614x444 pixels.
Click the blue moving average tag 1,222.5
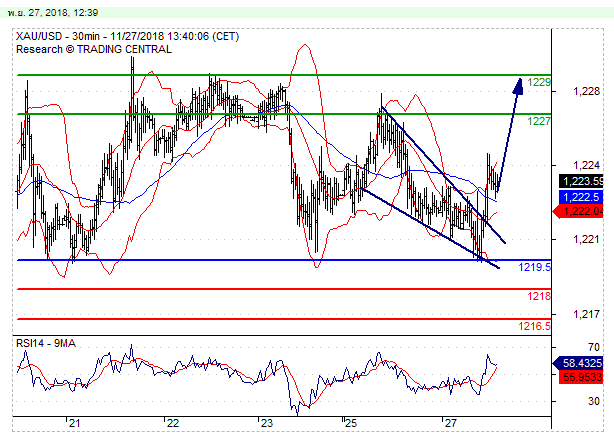pyautogui.click(x=581, y=197)
